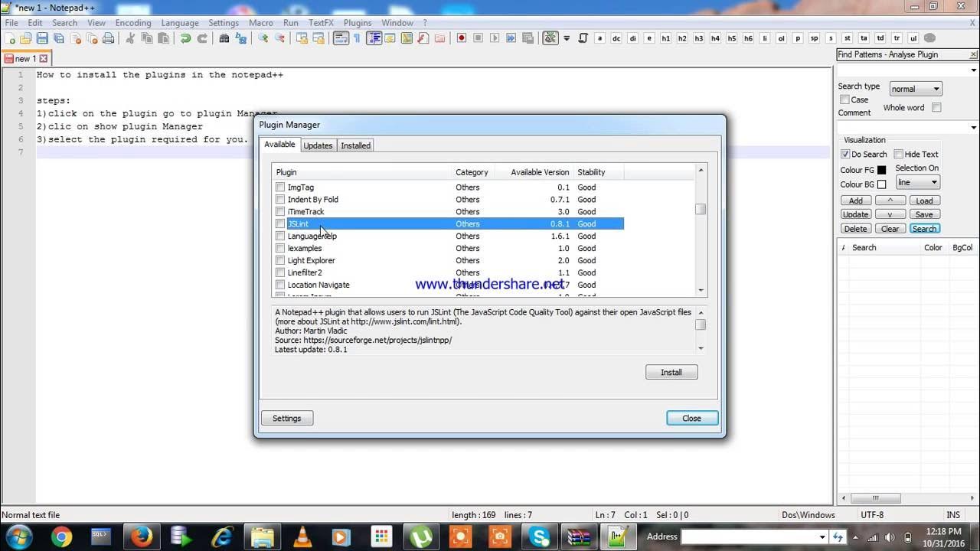Open Skype from the taskbar
The image size is (980, 551).
coord(541,536)
